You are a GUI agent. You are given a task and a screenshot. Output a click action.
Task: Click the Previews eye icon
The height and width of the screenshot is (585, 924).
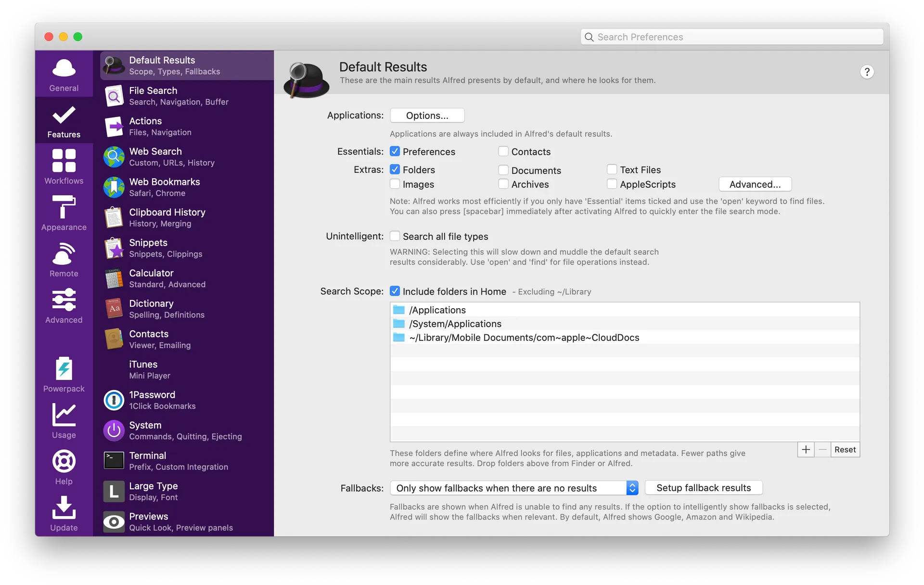(x=114, y=521)
